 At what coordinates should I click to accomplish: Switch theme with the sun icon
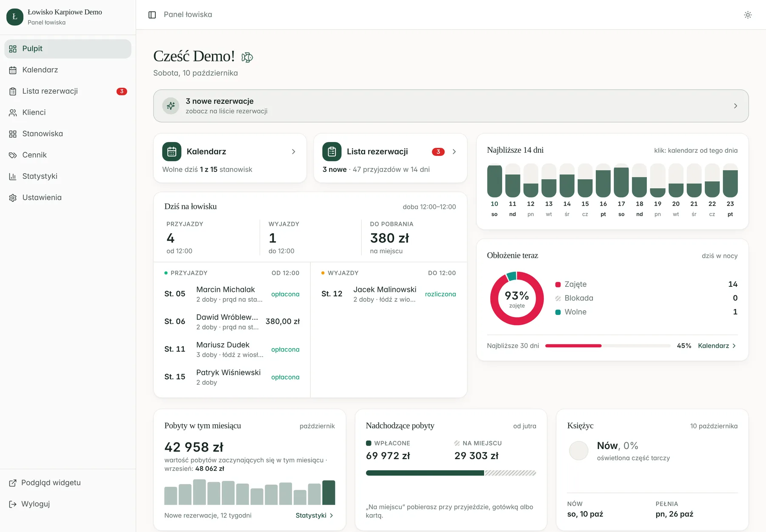click(748, 15)
